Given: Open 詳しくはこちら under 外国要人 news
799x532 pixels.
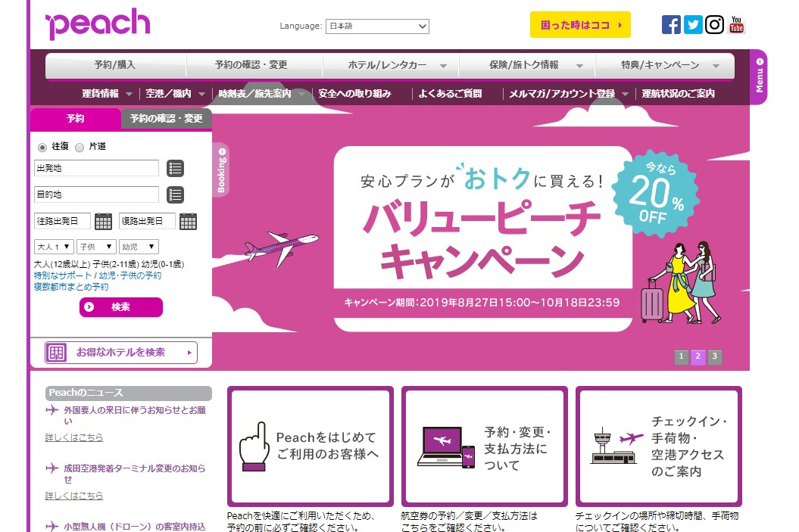Looking at the screenshot, I should point(74,437).
